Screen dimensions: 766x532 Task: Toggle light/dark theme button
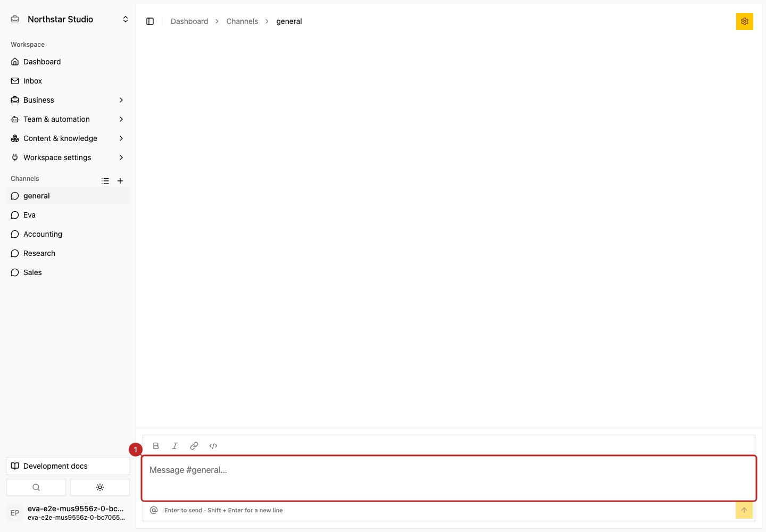point(100,487)
